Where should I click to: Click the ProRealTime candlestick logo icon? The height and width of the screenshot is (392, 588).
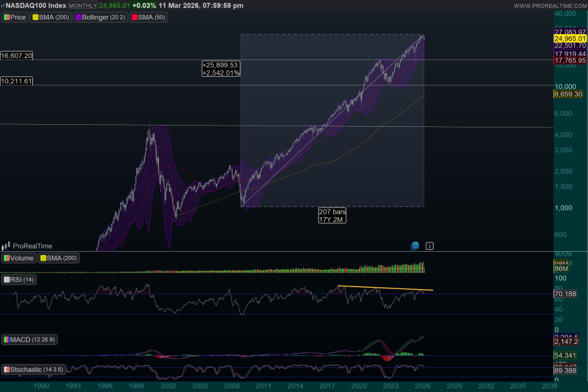7,245
